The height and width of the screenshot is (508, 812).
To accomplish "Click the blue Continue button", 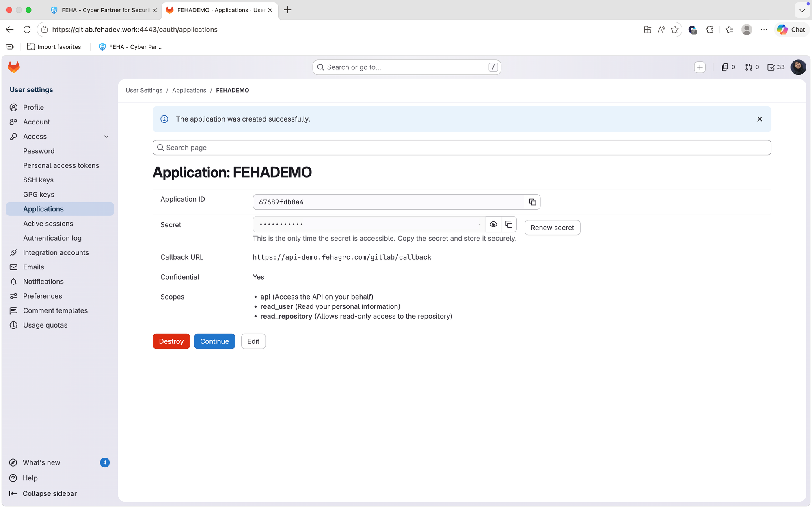I will coord(214,341).
